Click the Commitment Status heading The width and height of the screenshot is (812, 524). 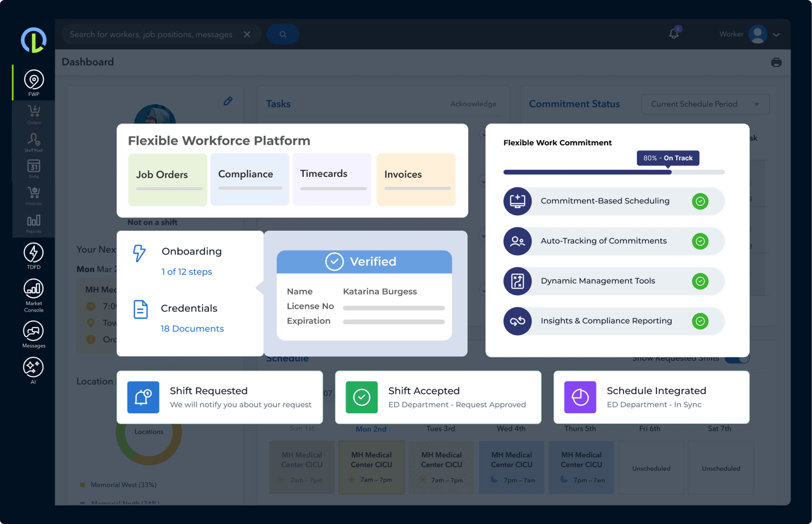coord(574,104)
